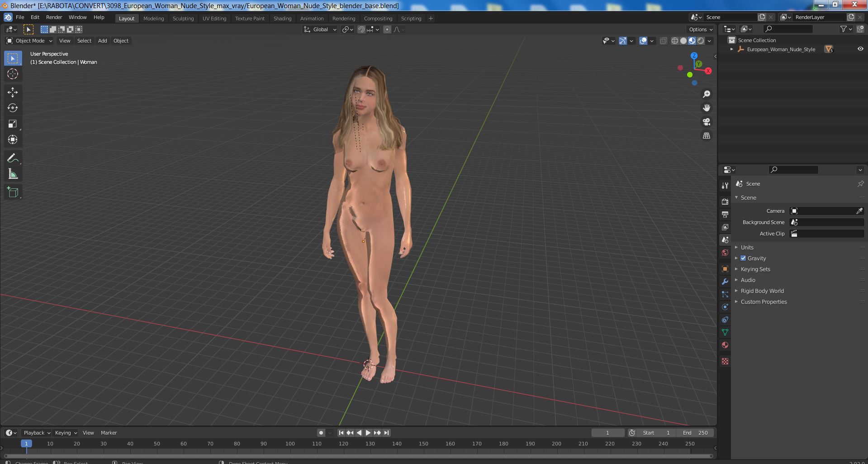Viewport: 868px width, 464px height.
Task: Expand European_Woman_Nude_Style tree item
Action: pos(731,49)
